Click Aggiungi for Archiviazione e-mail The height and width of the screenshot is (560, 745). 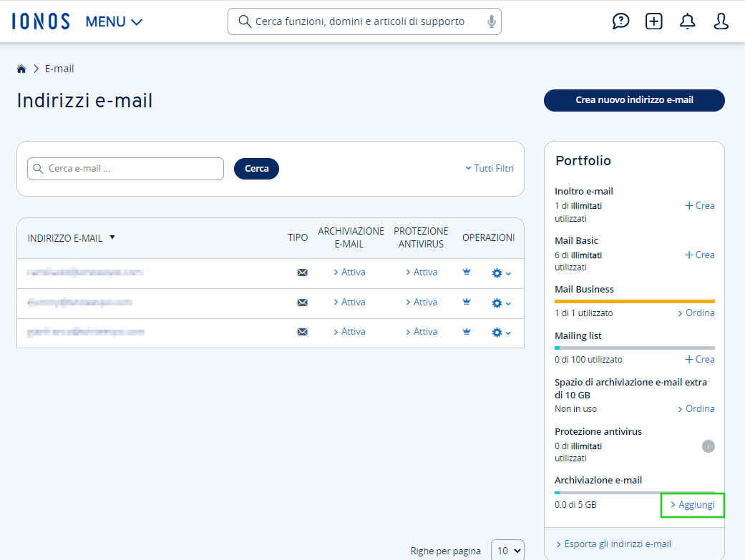coord(692,505)
